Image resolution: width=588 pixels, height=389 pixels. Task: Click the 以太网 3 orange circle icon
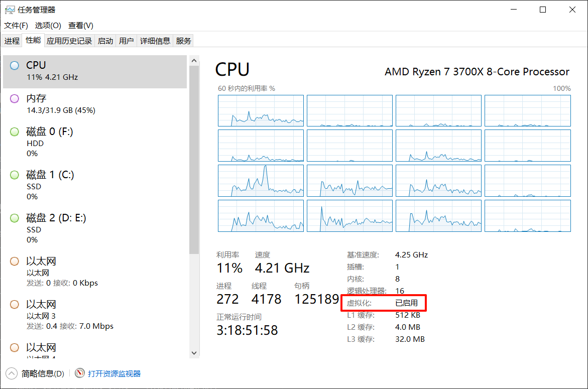15,304
